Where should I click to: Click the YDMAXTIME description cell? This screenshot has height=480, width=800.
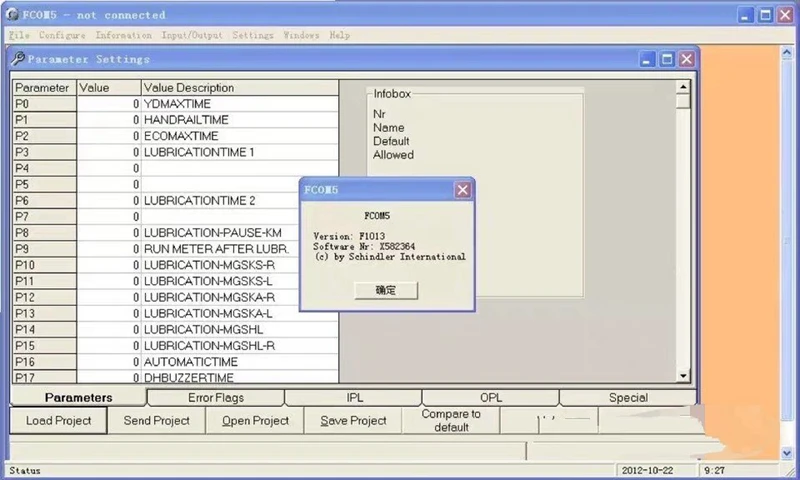click(x=240, y=104)
